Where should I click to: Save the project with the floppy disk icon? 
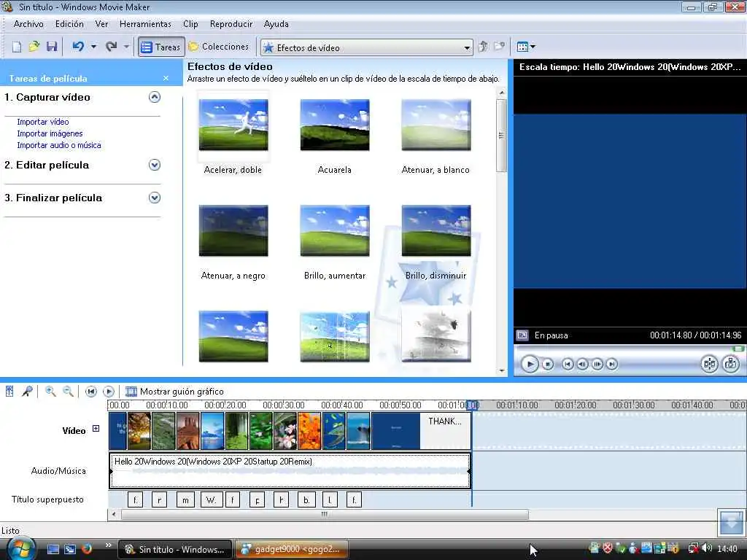tap(52, 47)
